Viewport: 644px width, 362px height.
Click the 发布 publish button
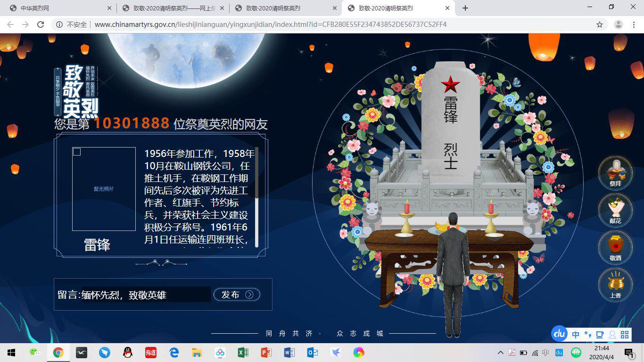237,295
